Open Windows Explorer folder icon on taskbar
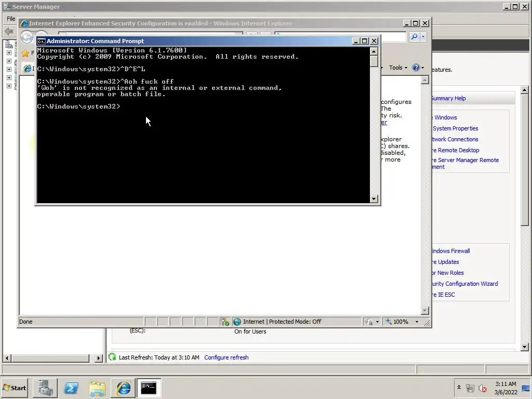The height and width of the screenshot is (399, 532). coord(97,388)
